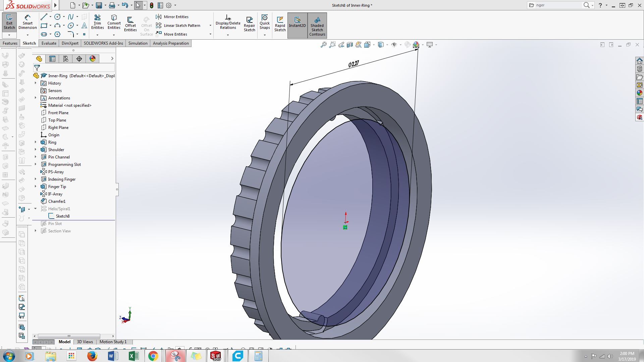Open the Simulation tab
This screenshot has width=644, height=362.
[138, 43]
